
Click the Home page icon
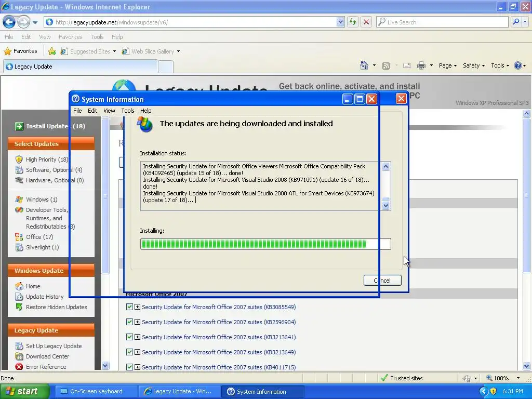point(364,65)
